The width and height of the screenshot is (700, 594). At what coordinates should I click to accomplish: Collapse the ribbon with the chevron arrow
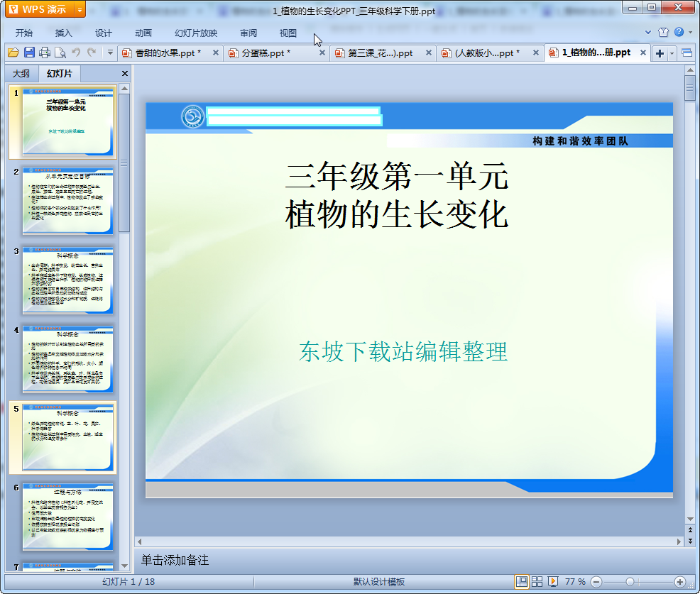(648, 32)
